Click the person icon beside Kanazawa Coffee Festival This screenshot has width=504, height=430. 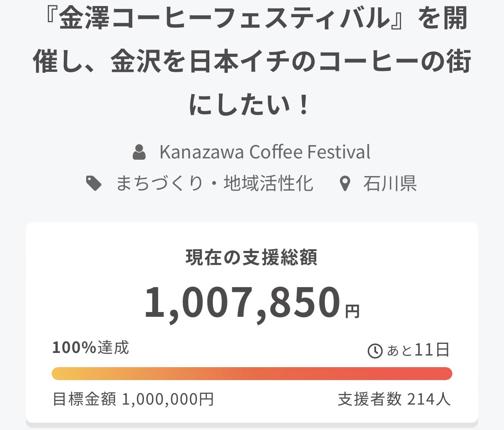139,152
